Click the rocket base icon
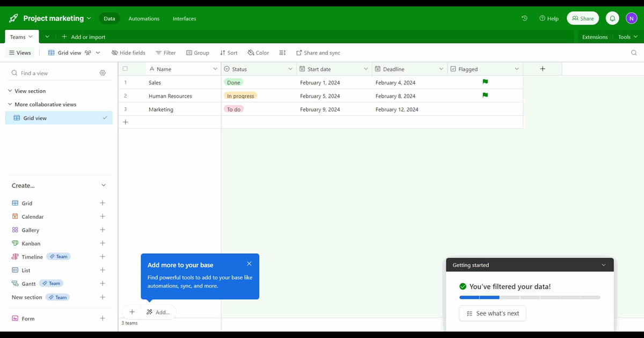The image size is (644, 338). pos(13,18)
